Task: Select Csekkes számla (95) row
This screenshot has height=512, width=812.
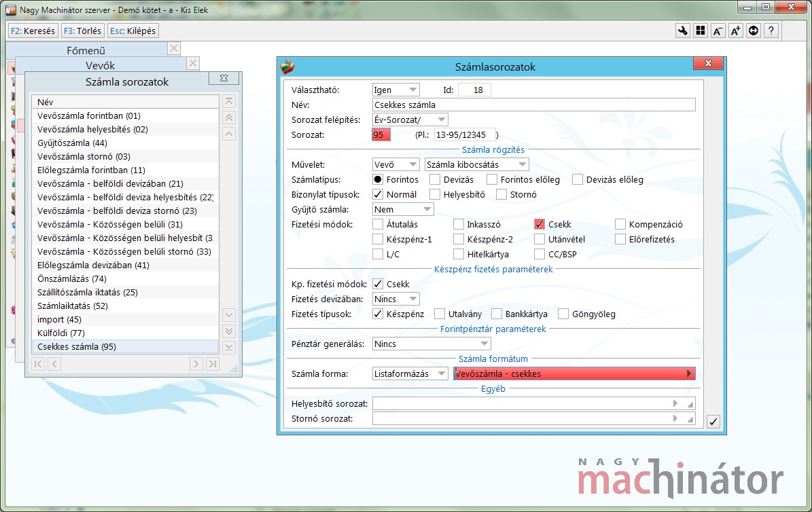Action: (x=125, y=346)
